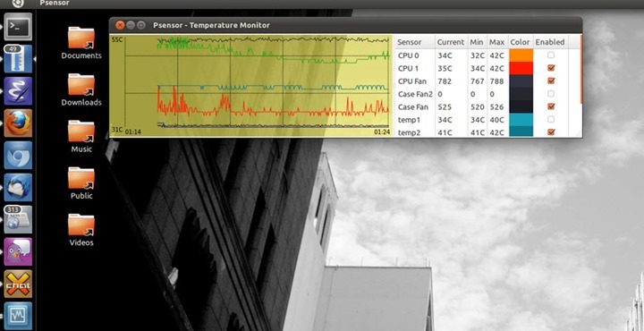Sort by the Max column header
Viewport: 644px width, 331px height.
(497, 42)
